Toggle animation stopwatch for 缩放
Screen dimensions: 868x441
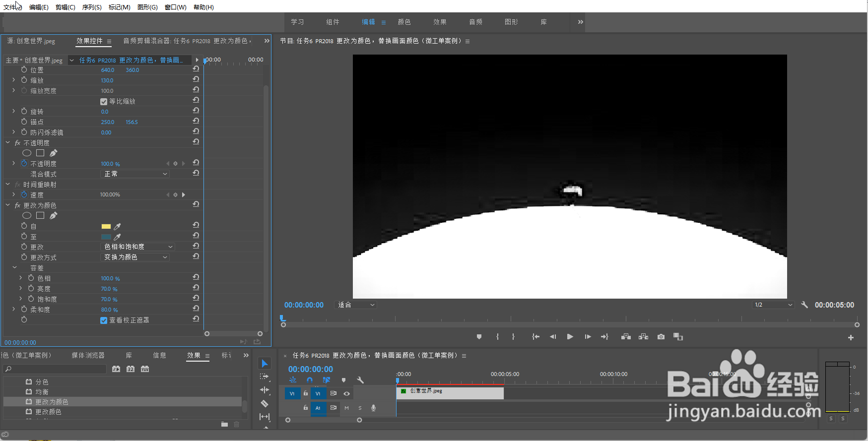tap(24, 80)
